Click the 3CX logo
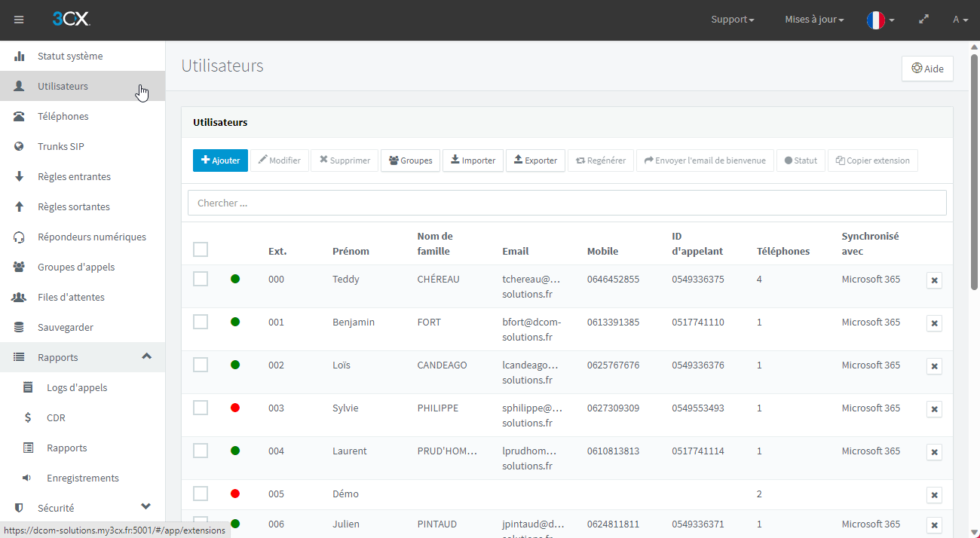The height and width of the screenshot is (538, 980). [x=72, y=20]
